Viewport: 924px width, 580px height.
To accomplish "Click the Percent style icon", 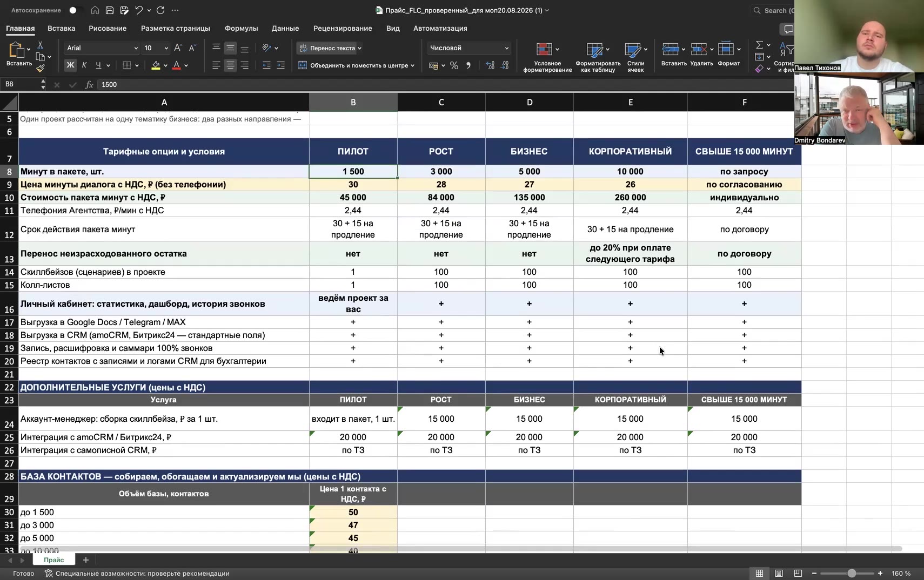I will coord(454,65).
